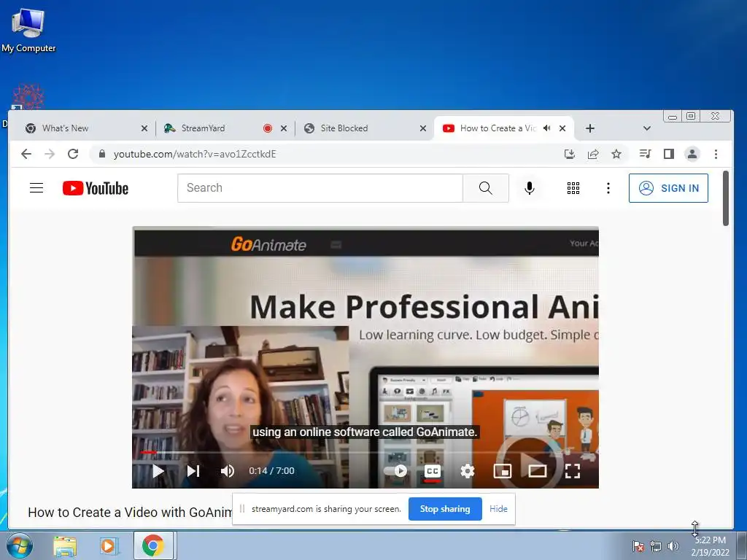
Task: Open the system tray volume icon
Action: point(673,546)
